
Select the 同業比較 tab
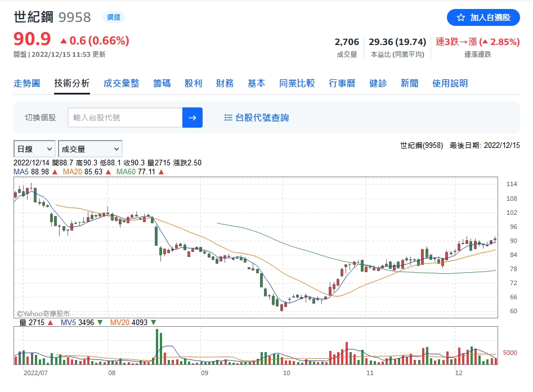click(x=297, y=83)
